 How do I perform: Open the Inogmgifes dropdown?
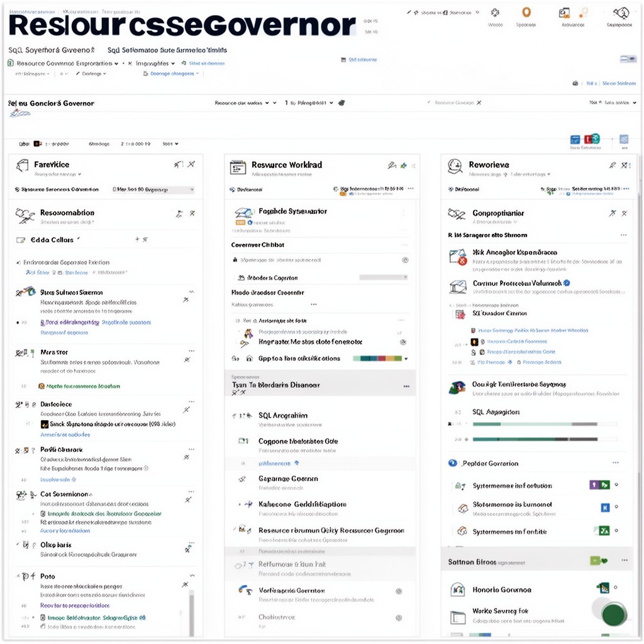click(x=155, y=64)
